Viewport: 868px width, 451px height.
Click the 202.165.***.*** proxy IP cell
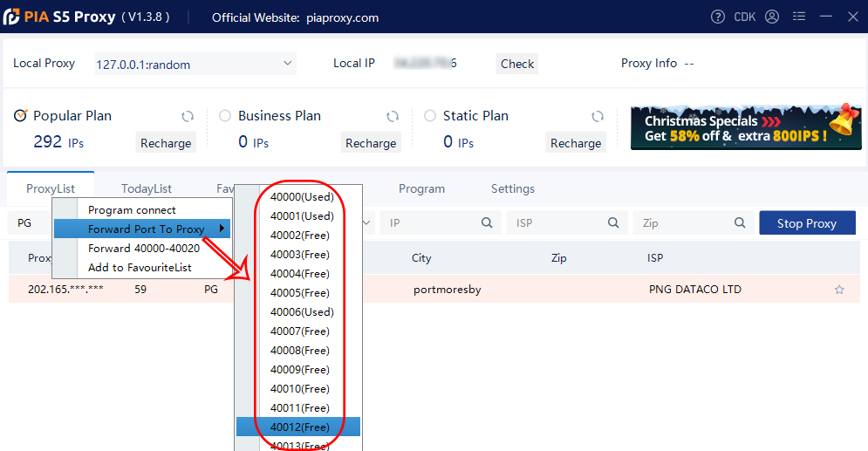coord(65,289)
